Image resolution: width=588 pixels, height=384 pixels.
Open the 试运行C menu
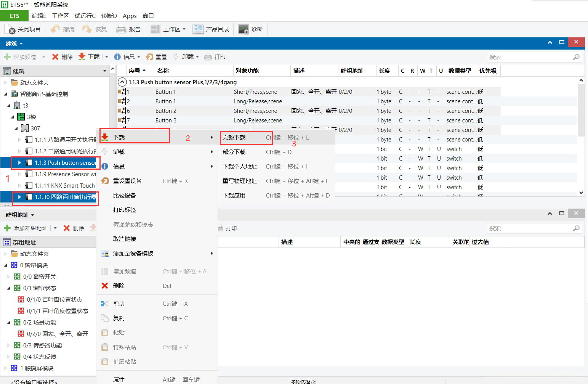[85, 16]
